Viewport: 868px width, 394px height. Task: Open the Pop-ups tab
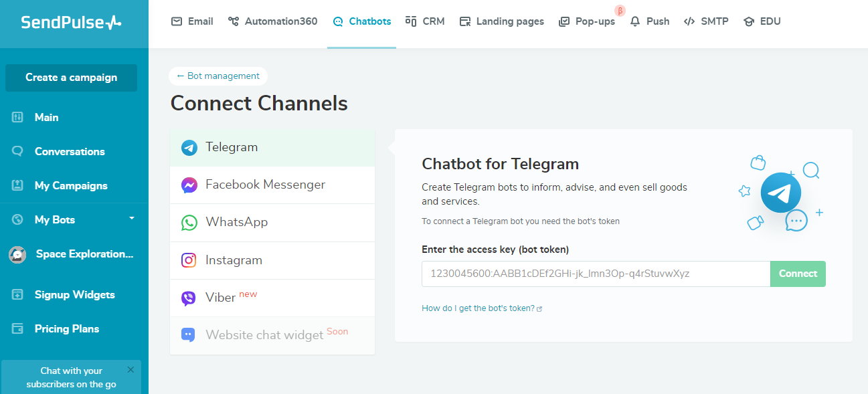point(587,21)
